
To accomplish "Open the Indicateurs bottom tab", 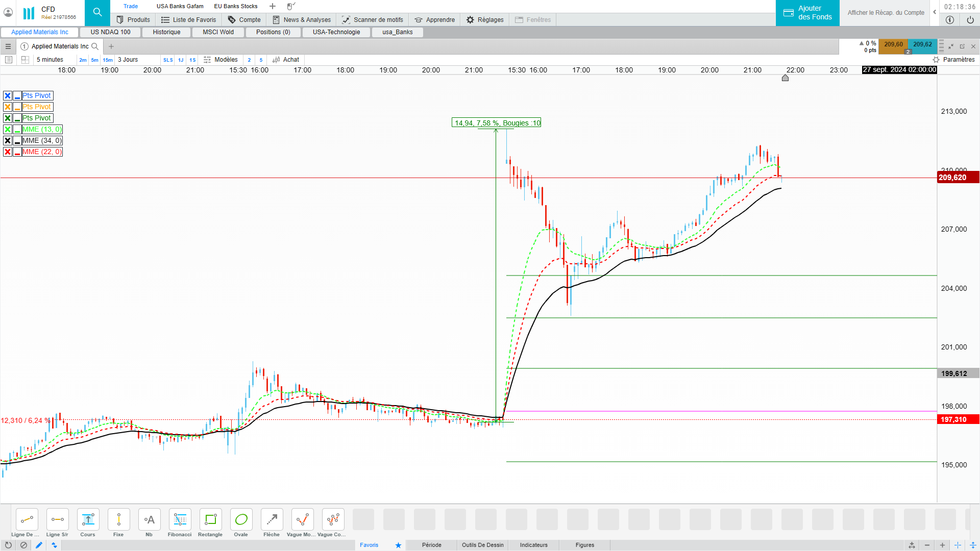I will coord(533,545).
